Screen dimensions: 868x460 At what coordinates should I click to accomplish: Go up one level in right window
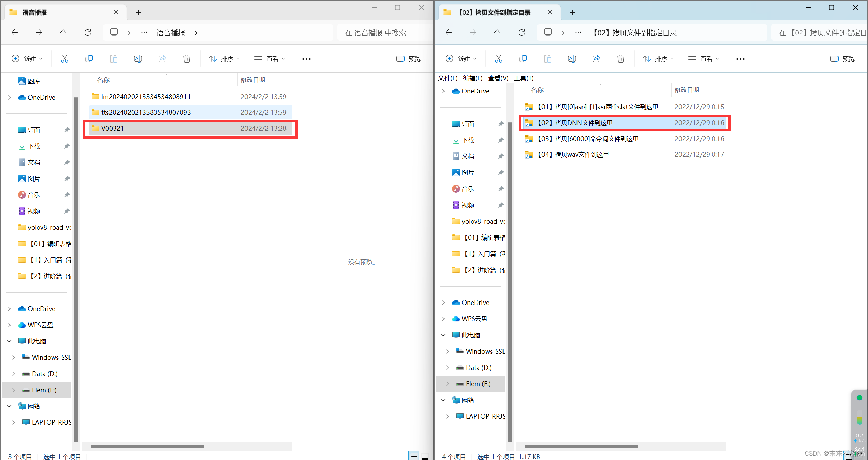pos(497,33)
